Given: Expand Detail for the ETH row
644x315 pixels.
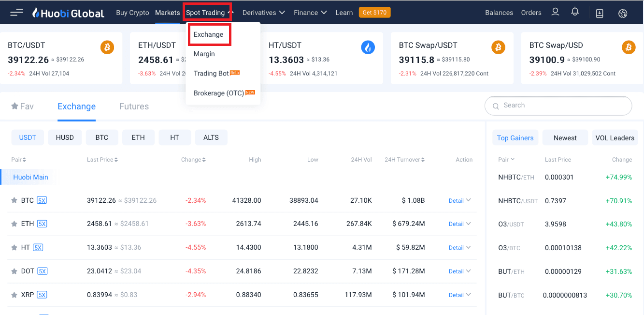Looking at the screenshot, I should click(x=459, y=224).
